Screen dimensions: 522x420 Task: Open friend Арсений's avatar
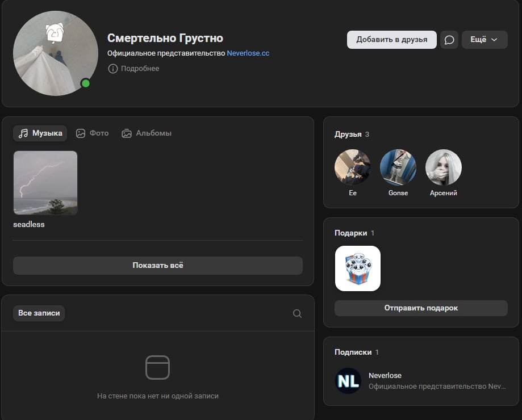(443, 167)
